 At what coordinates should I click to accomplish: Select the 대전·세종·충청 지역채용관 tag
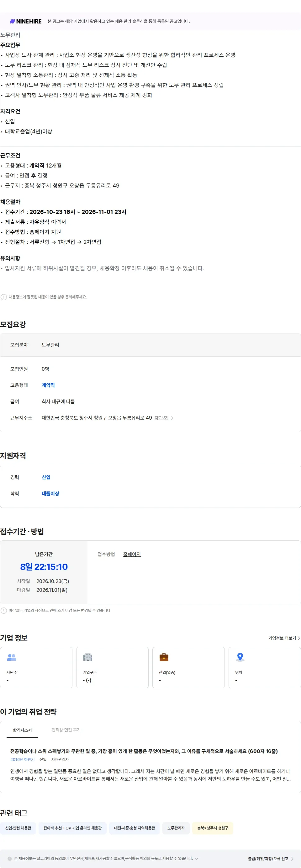coord(135,828)
